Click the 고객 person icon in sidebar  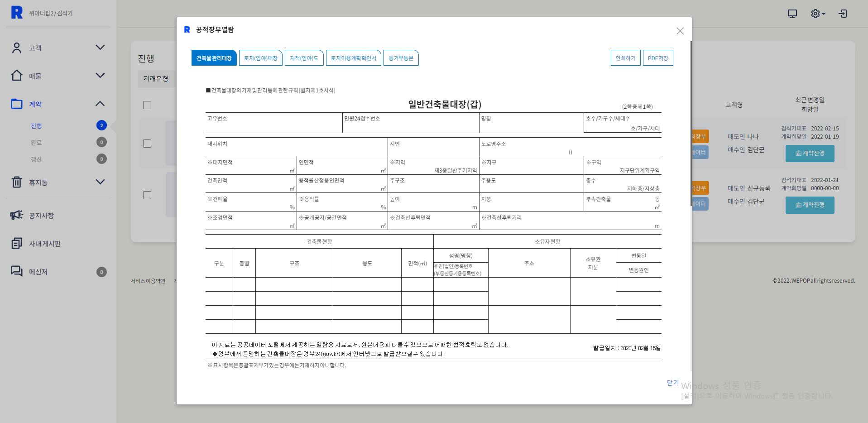click(x=17, y=48)
